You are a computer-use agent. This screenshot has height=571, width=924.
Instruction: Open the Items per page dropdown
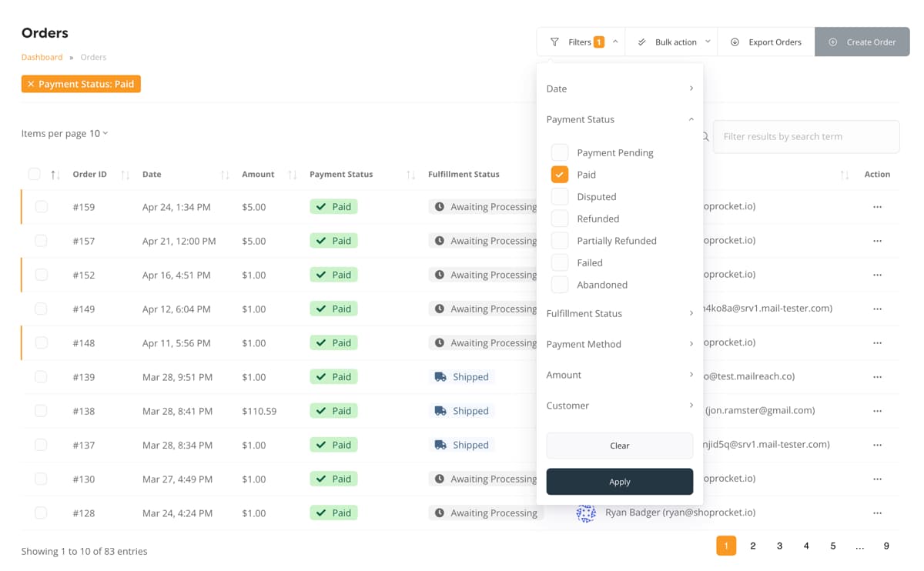[x=65, y=133]
